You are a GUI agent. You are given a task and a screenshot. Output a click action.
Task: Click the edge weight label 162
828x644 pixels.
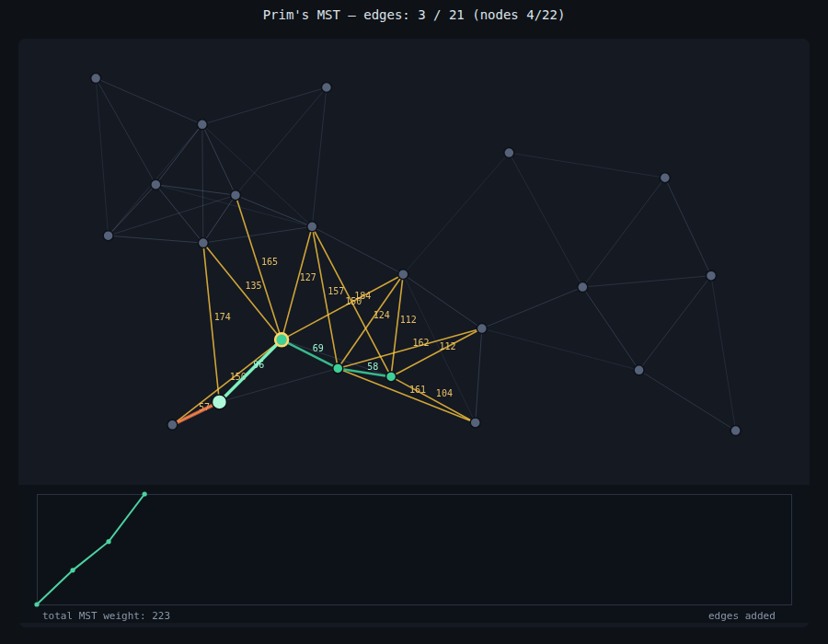tap(420, 342)
